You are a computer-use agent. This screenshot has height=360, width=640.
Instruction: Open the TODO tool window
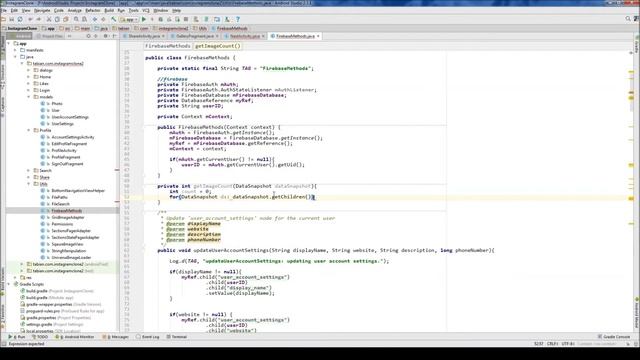coord(40,337)
